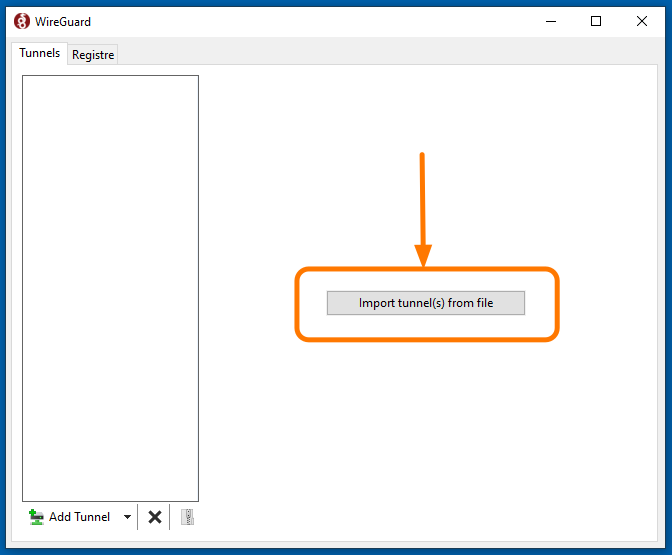Viewport: 672px width, 555px height.
Task: Minimize the WireGuard window
Action: tap(549, 21)
